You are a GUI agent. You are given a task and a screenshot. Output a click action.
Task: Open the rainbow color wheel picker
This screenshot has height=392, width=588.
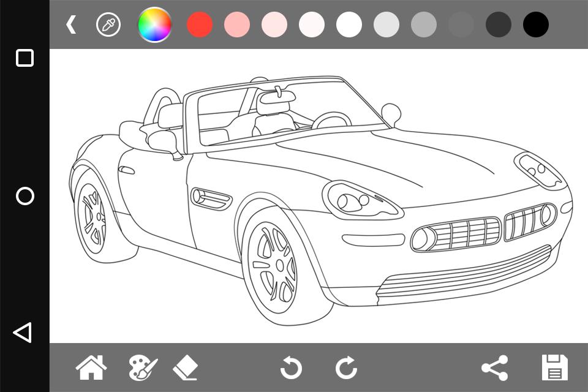[x=155, y=24]
